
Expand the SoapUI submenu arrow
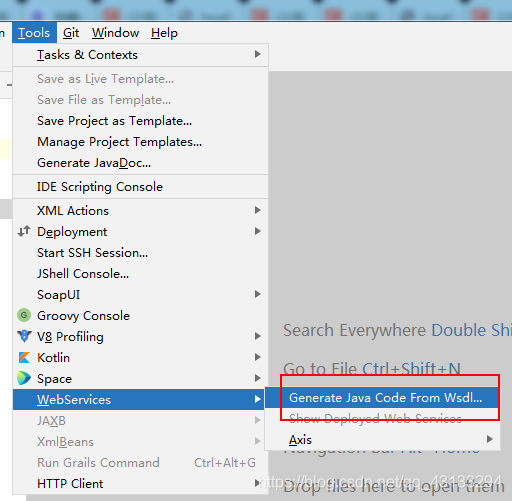point(257,294)
